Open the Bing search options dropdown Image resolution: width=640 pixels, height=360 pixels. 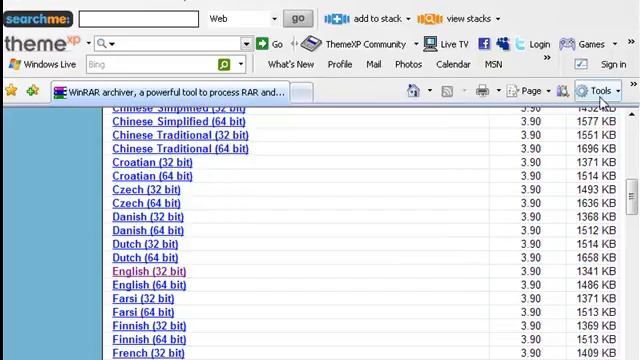[241, 64]
